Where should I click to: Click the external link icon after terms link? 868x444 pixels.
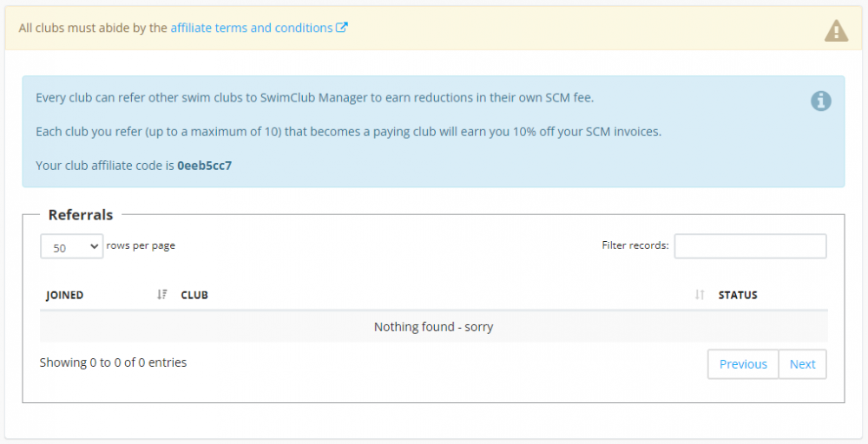[x=342, y=28]
